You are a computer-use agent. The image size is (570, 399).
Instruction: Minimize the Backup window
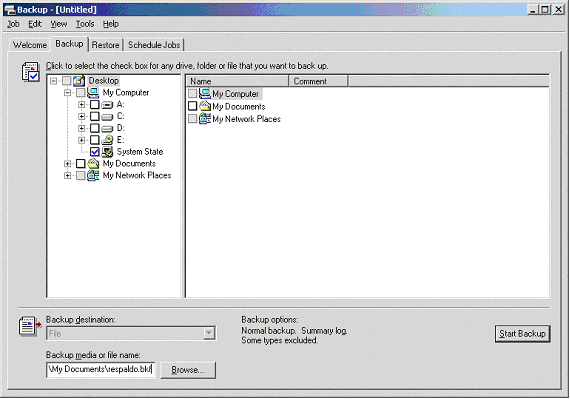[x=533, y=10]
